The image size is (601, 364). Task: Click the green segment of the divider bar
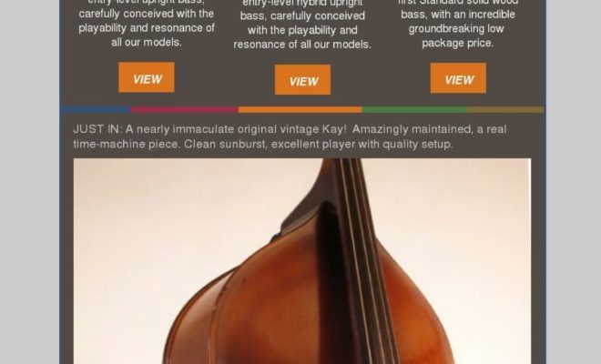(x=414, y=109)
